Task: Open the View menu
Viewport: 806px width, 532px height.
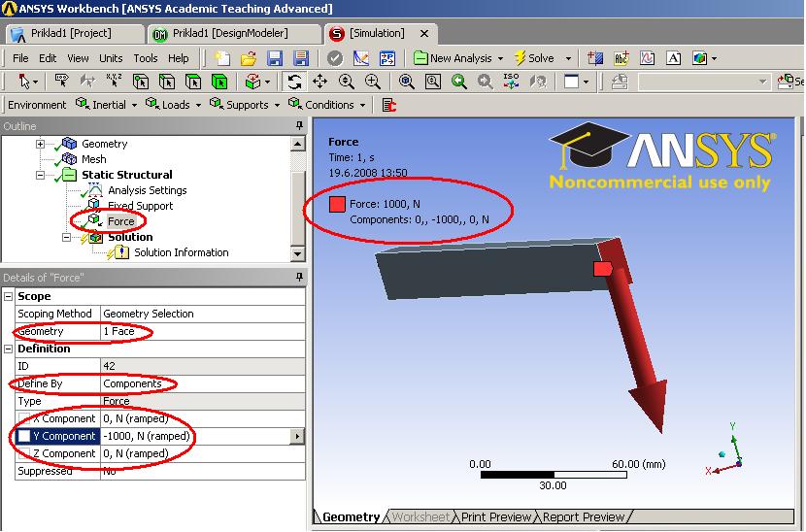Action: pos(78,58)
